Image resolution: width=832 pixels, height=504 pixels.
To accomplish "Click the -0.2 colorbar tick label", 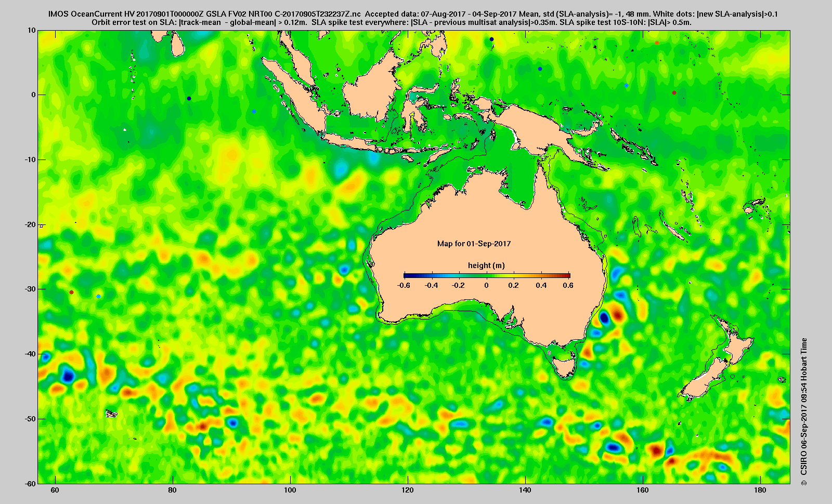I will 458,285.
